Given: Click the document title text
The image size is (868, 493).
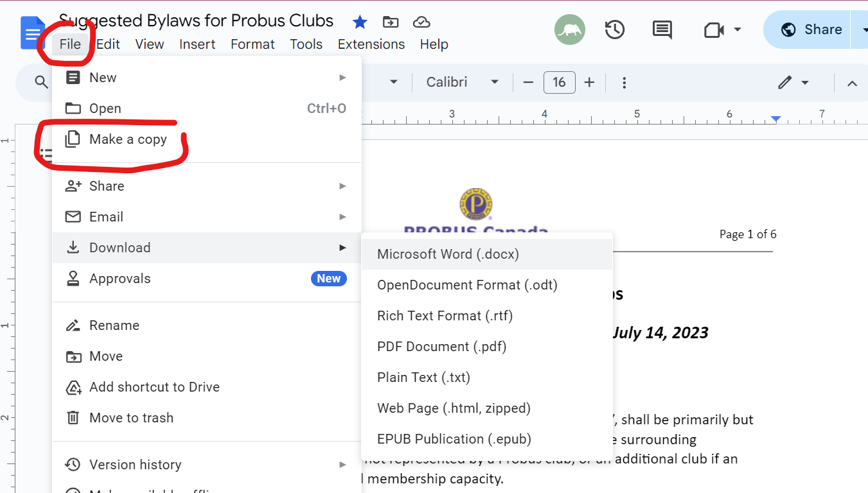Looking at the screenshot, I should [196, 21].
